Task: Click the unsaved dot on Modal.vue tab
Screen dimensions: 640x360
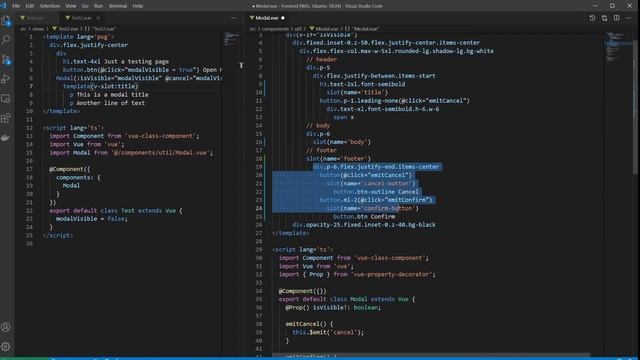Action: point(282,18)
